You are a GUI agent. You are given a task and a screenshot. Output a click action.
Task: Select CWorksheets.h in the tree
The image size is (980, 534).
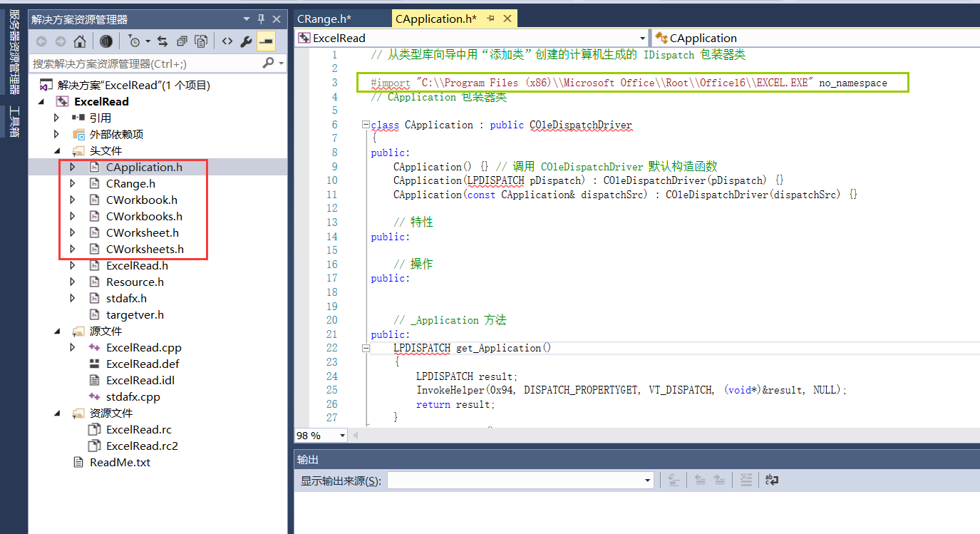(145, 249)
